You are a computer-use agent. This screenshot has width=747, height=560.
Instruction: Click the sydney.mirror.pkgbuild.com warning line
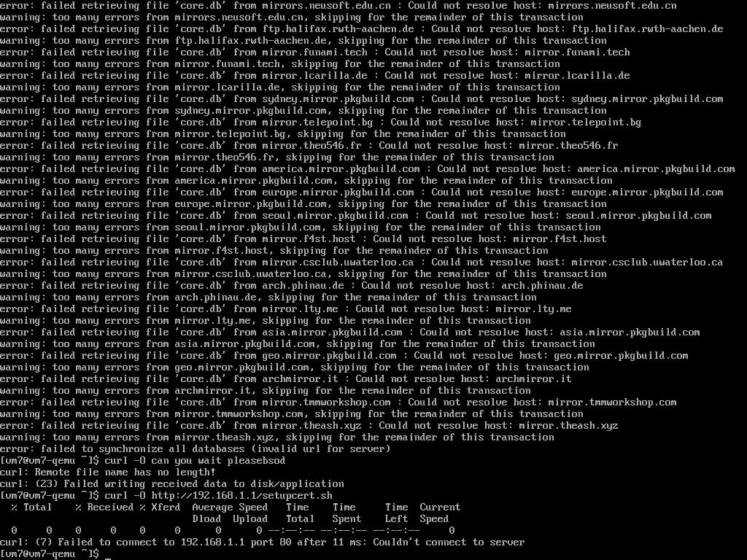(303, 111)
